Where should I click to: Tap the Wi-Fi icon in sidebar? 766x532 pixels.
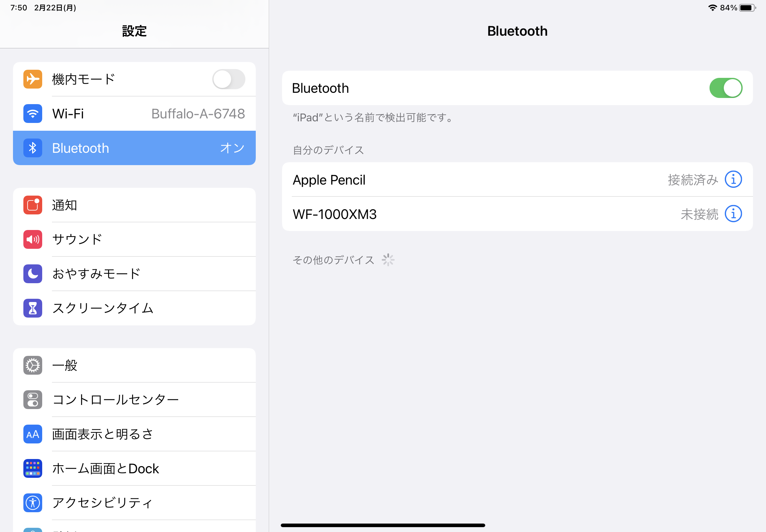[x=33, y=114]
